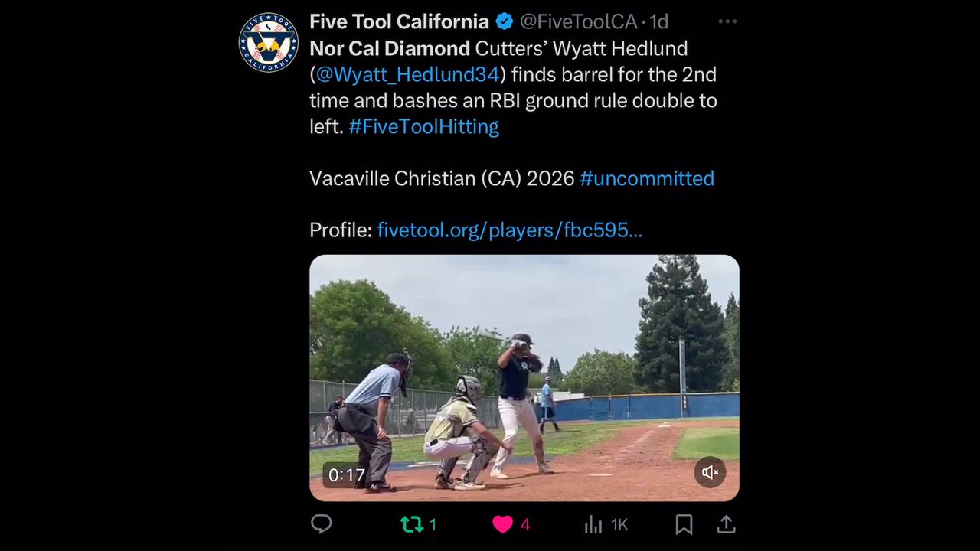Open the tweet's more options menu
The height and width of the screenshot is (551, 980).
pyautogui.click(x=727, y=21)
